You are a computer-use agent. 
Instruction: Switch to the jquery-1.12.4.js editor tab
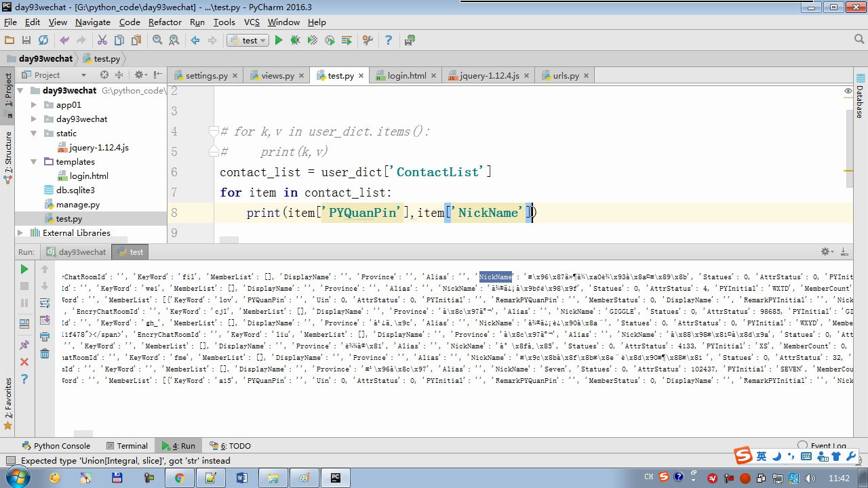[x=489, y=76]
